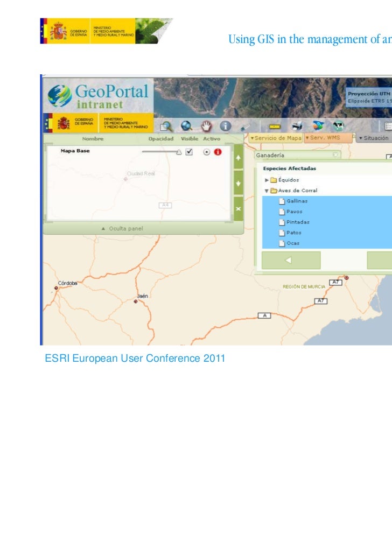
Task: Open the Situación dropdown
Action: click(374, 138)
